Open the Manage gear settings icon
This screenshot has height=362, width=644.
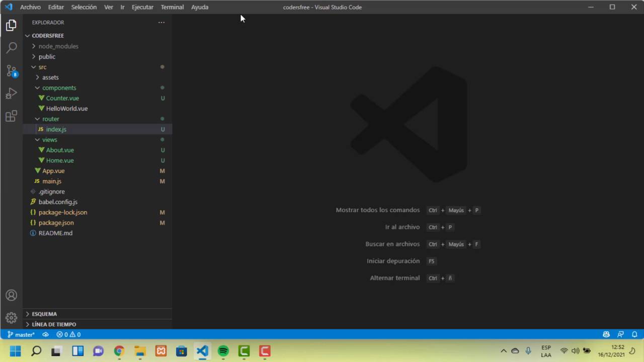click(x=11, y=318)
